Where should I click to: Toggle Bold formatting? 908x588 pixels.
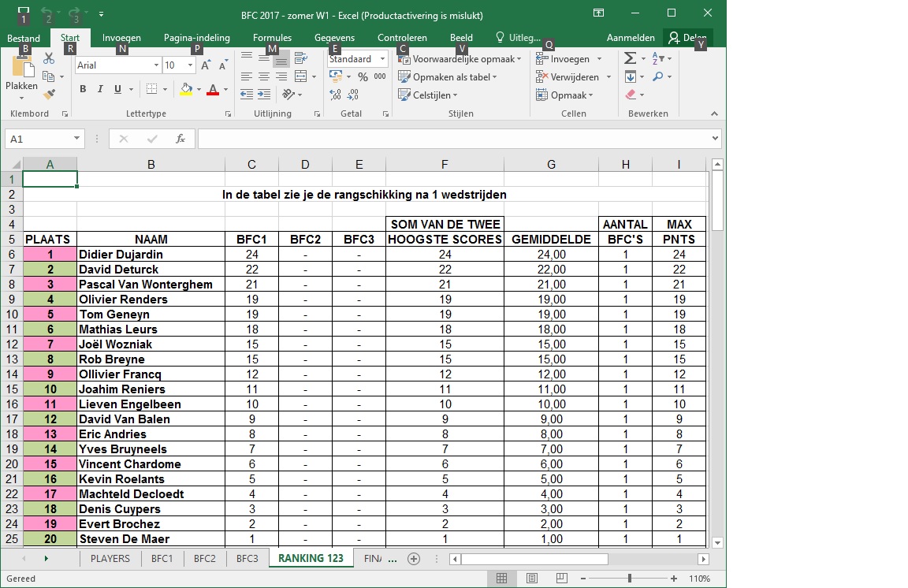83,89
